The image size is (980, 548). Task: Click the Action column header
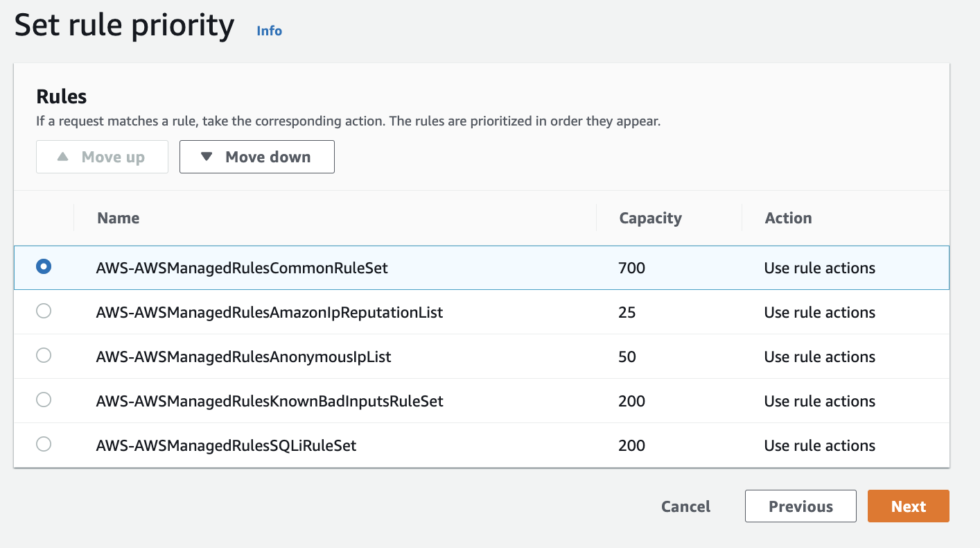click(788, 218)
